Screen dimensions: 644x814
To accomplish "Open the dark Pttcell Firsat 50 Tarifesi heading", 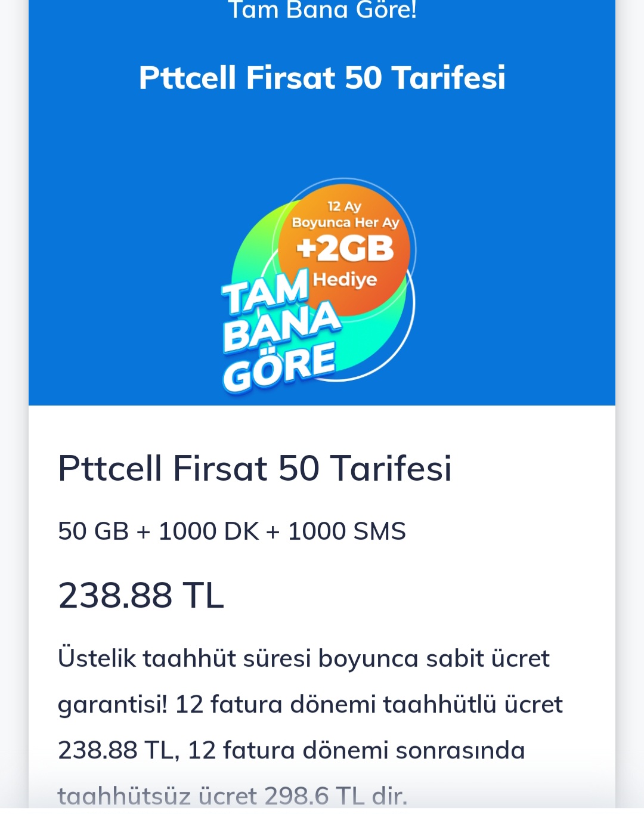I will pos(255,468).
